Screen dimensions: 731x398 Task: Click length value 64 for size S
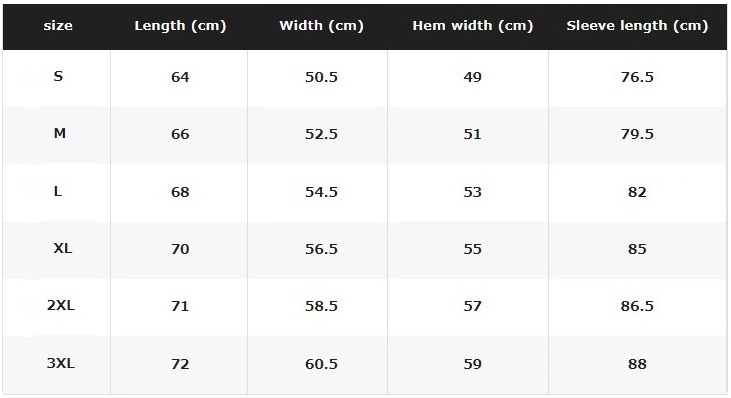coord(180,77)
